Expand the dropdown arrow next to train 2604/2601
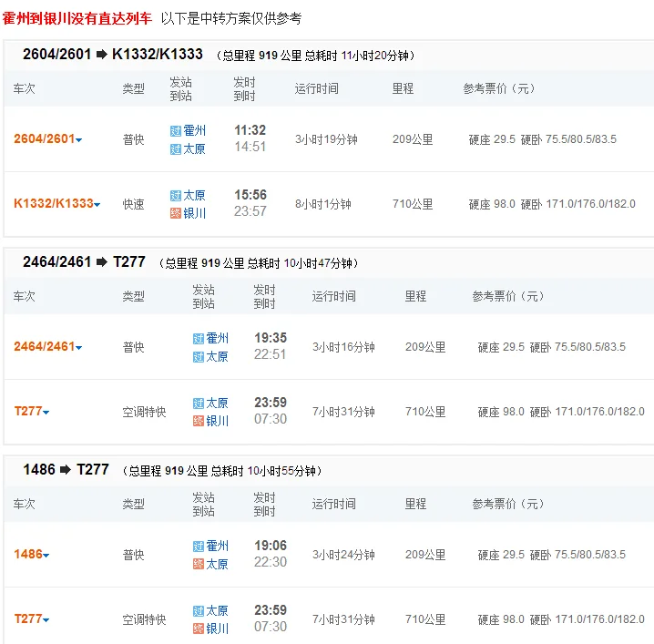Image resolution: width=654 pixels, height=644 pixels. point(79,140)
